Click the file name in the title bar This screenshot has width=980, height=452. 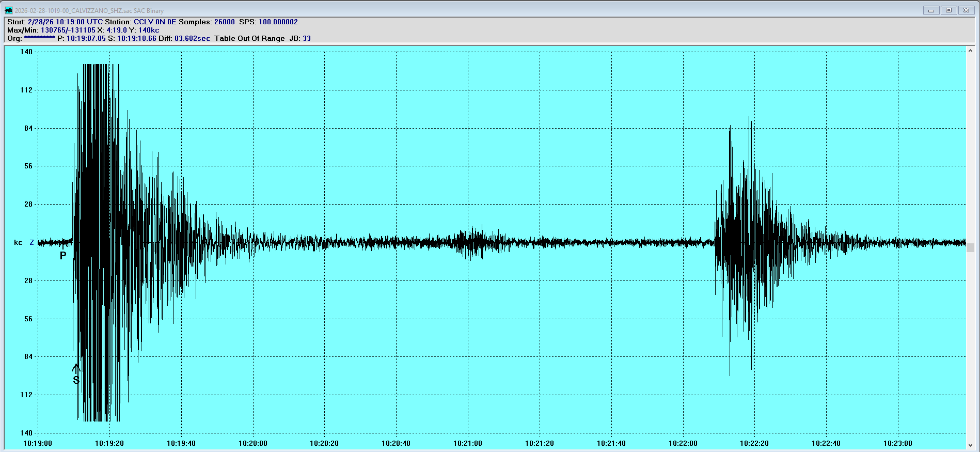tap(89, 10)
